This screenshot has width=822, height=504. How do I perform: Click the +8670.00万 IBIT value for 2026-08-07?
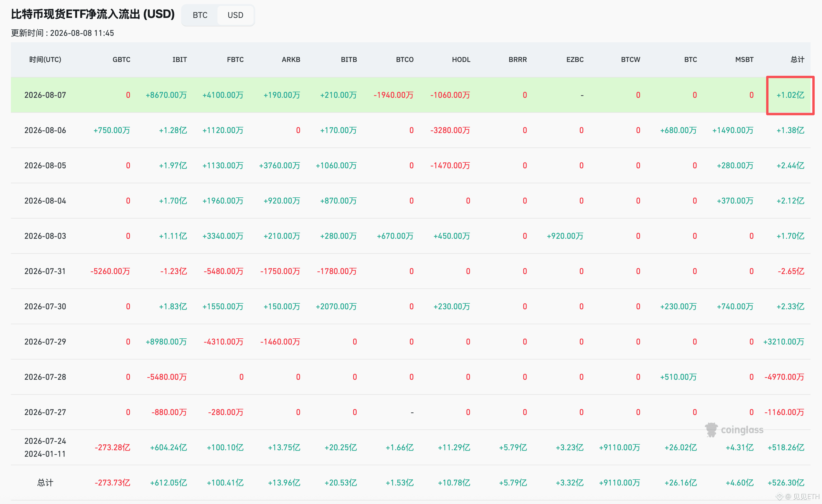pyautogui.click(x=166, y=95)
